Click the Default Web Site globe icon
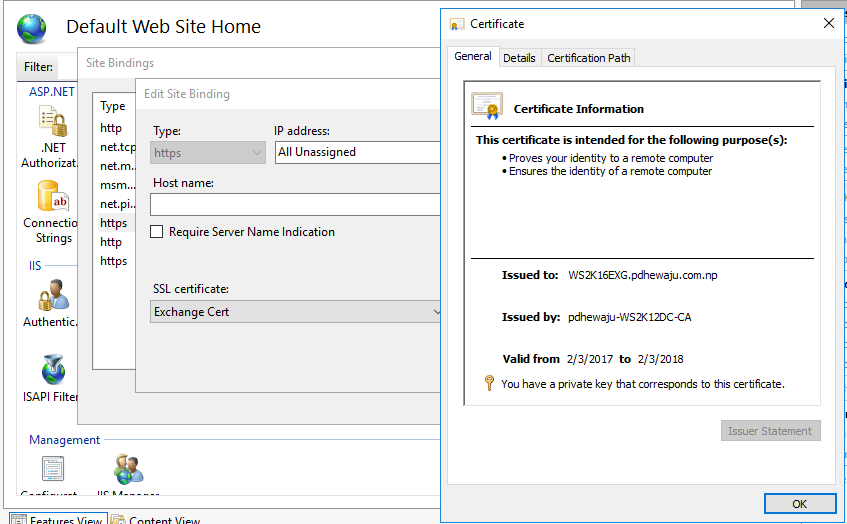The height and width of the screenshot is (524, 847). pyautogui.click(x=31, y=28)
